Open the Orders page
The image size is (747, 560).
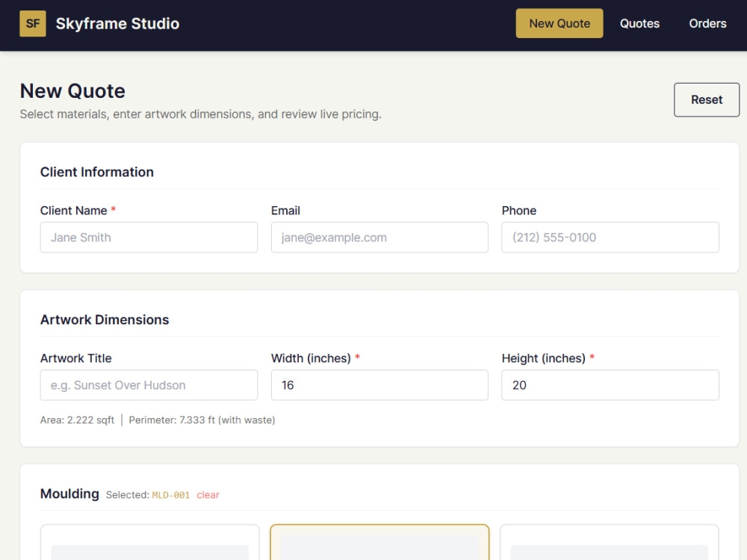[707, 23]
